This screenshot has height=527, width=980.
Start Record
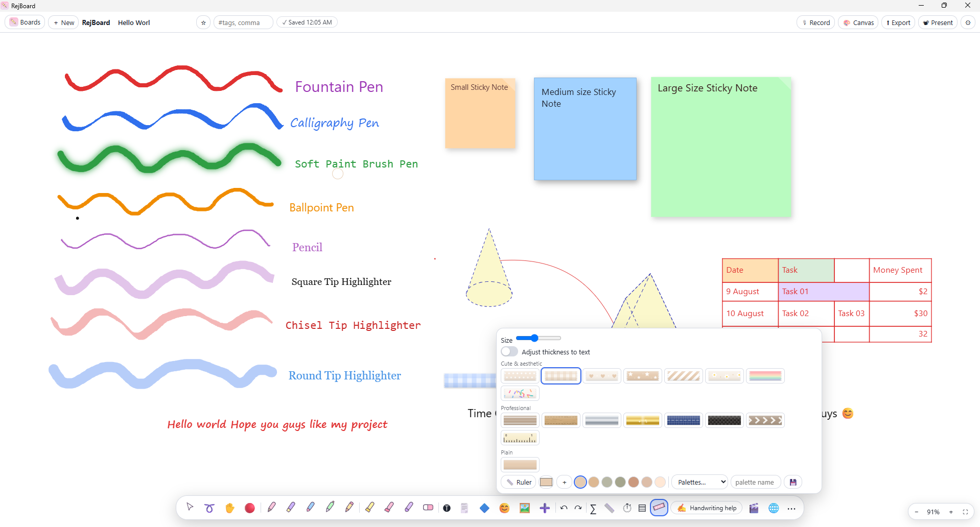point(816,22)
